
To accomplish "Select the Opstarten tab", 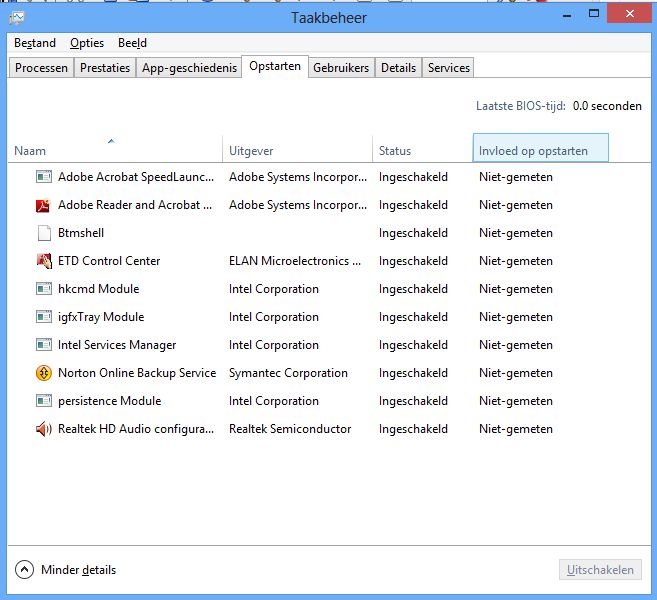I will (275, 66).
